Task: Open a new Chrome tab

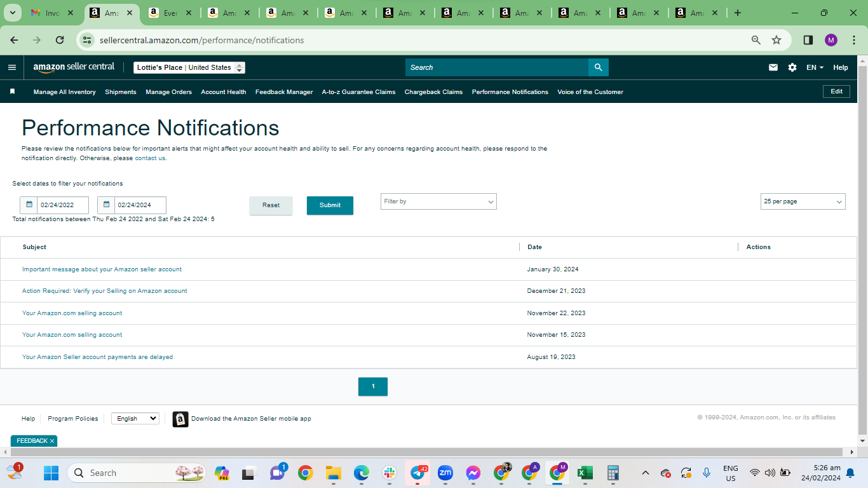Action: (737, 13)
